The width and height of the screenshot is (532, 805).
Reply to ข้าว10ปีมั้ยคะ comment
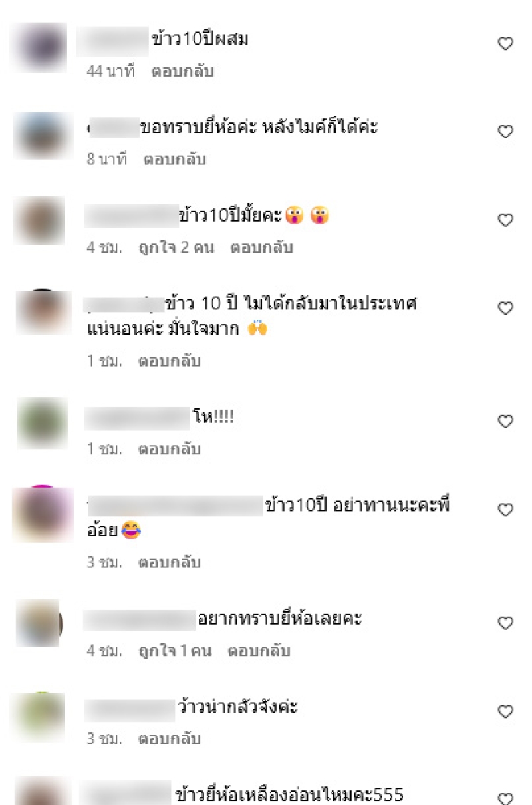point(262,248)
